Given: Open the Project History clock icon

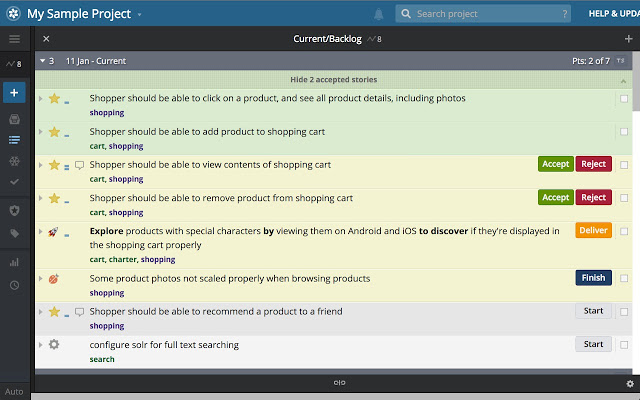Looking at the screenshot, I should tap(14, 285).
